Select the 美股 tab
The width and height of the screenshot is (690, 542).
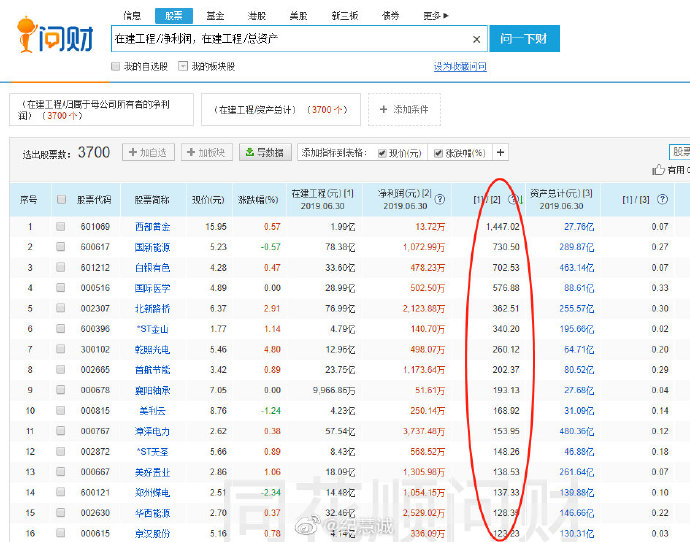298,16
